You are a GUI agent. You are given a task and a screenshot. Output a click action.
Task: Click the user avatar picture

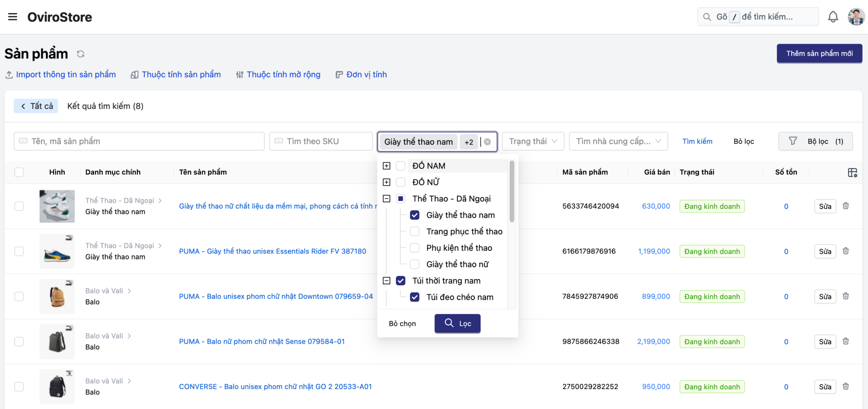tap(856, 17)
